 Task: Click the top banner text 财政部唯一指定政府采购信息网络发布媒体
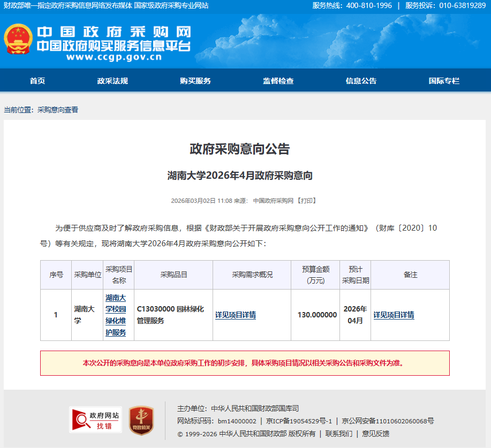coord(68,6)
